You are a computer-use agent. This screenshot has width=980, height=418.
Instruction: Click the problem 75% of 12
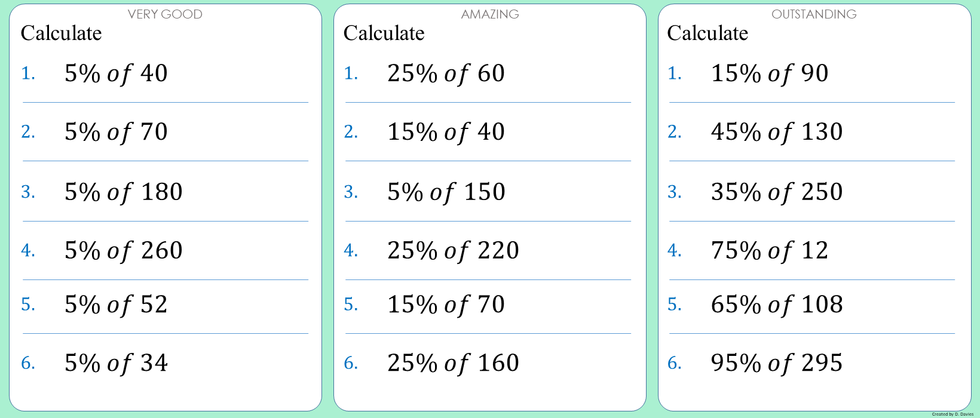[x=770, y=251]
